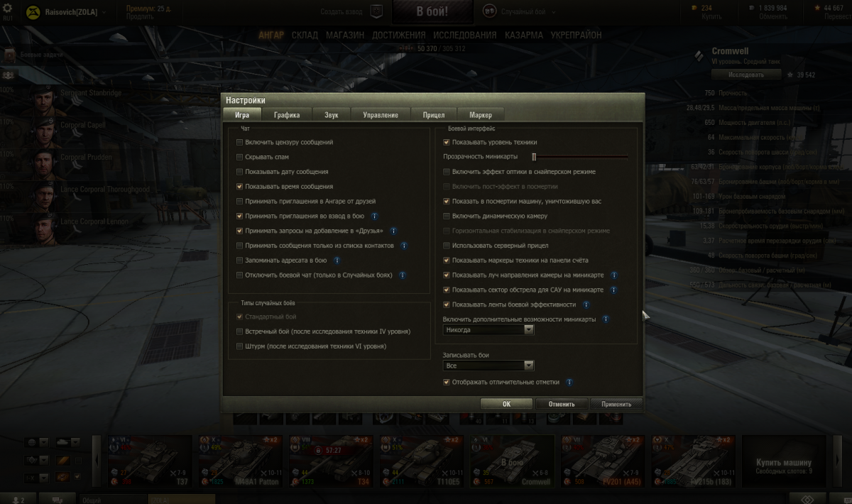Viewport: 852px width, 504px height.
Task: Click Corporal Capell crew portrait
Action: [44, 132]
